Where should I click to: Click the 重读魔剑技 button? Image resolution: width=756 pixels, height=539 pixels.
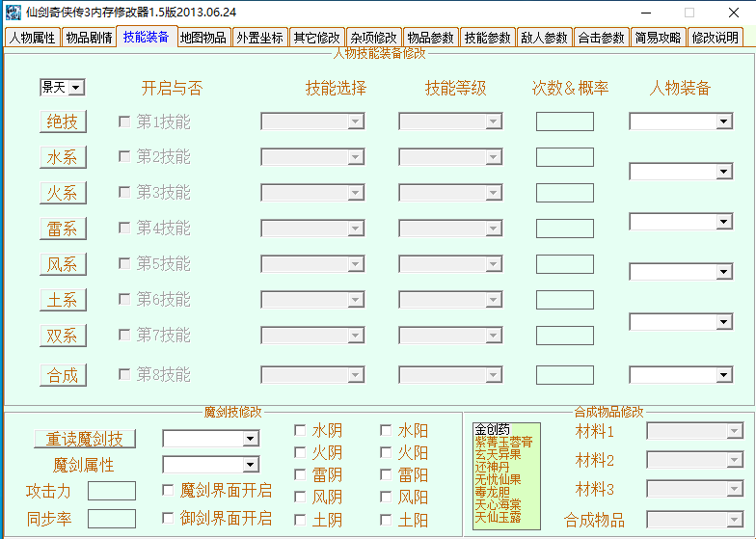click(x=85, y=438)
